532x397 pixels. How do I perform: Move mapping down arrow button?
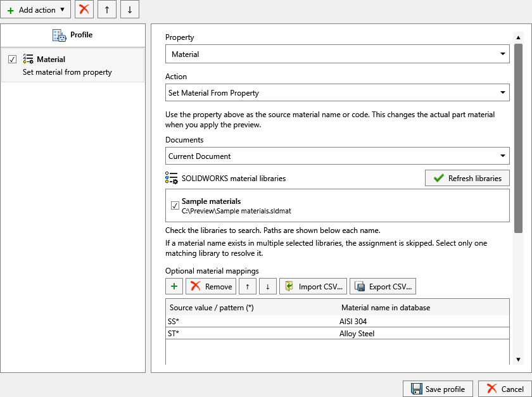[x=268, y=286]
